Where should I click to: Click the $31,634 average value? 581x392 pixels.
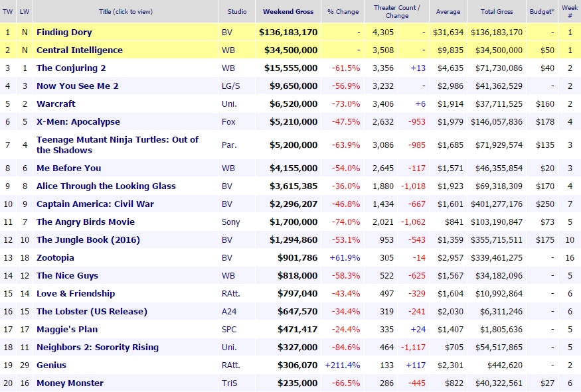(x=448, y=33)
